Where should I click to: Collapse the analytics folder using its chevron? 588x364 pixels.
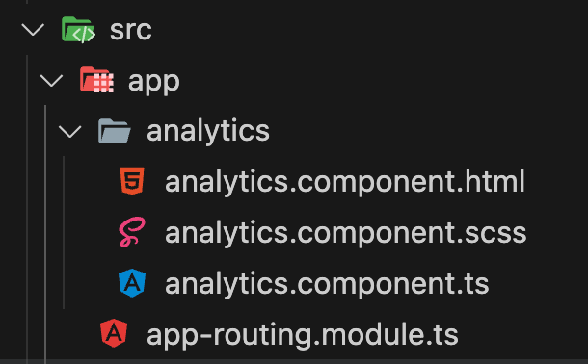click(69, 131)
